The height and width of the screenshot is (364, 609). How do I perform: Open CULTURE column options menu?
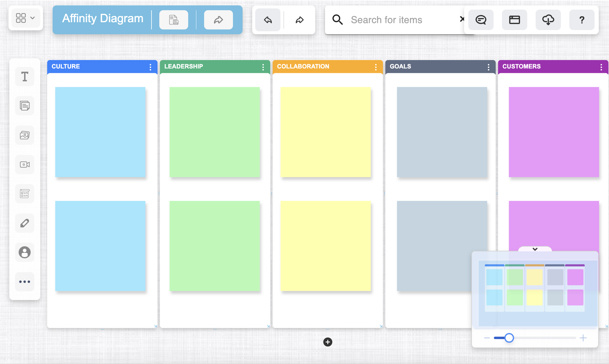(x=150, y=67)
